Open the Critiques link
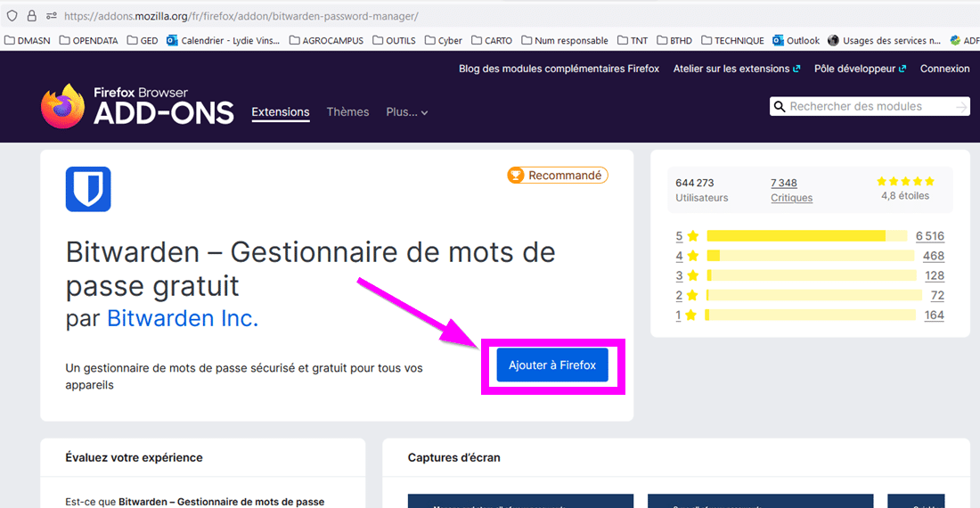The height and width of the screenshot is (508, 980). 791,198
